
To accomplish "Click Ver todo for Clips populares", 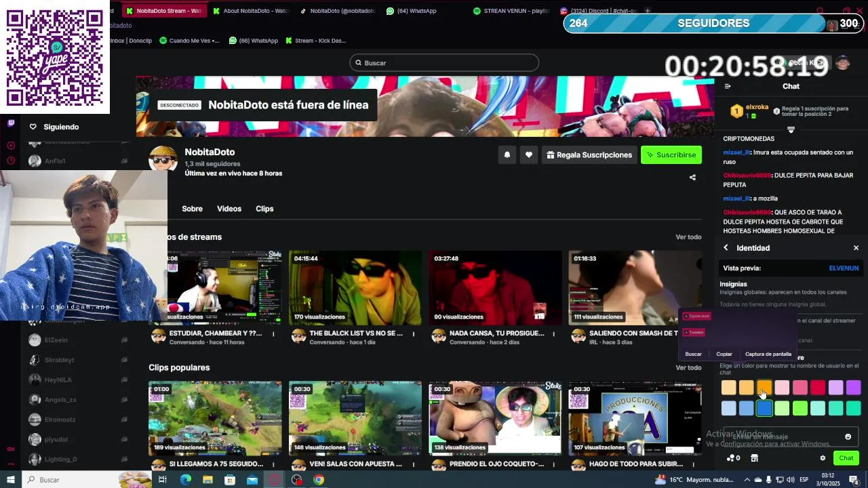I will (688, 367).
